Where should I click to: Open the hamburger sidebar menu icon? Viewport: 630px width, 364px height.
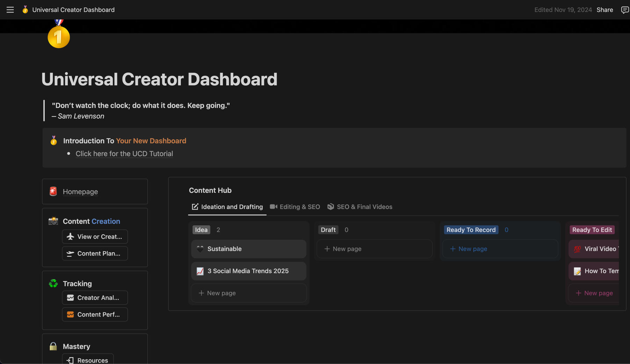click(10, 10)
